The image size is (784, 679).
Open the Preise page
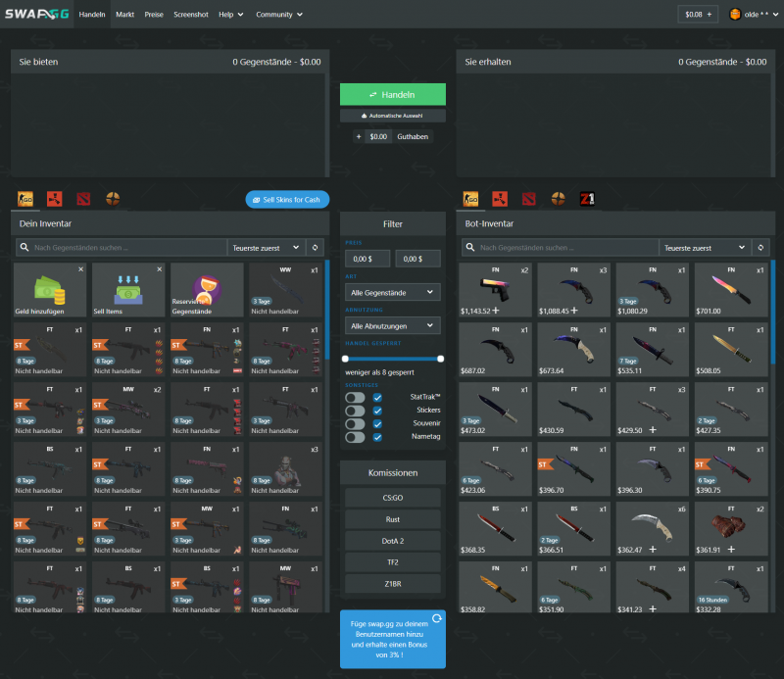154,15
